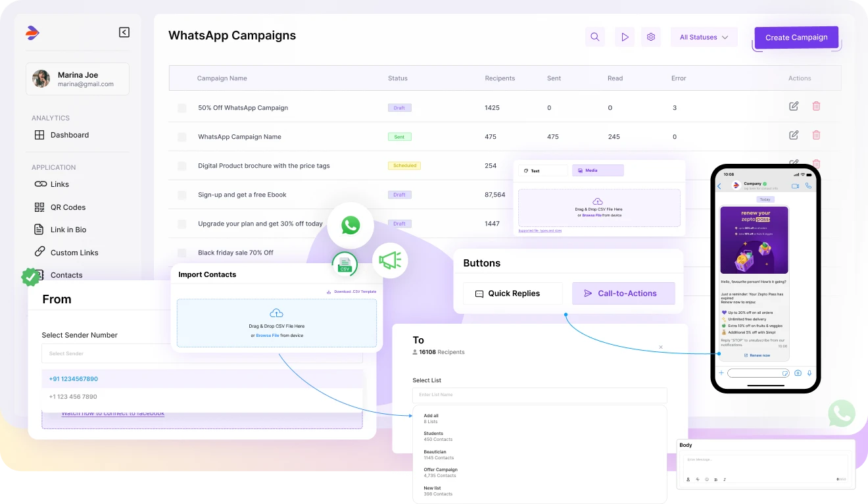Close the To recipients panel
The height and width of the screenshot is (504, 868).
[661, 347]
